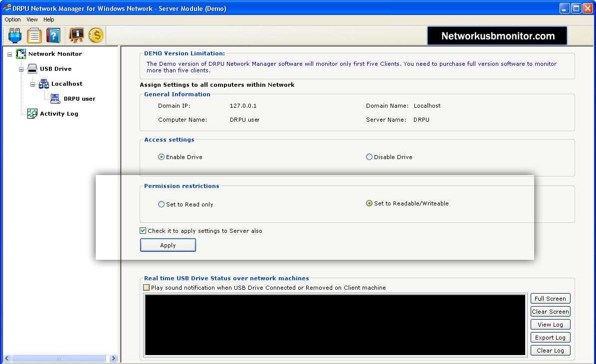Collapse the Network Monitor node

10,54
